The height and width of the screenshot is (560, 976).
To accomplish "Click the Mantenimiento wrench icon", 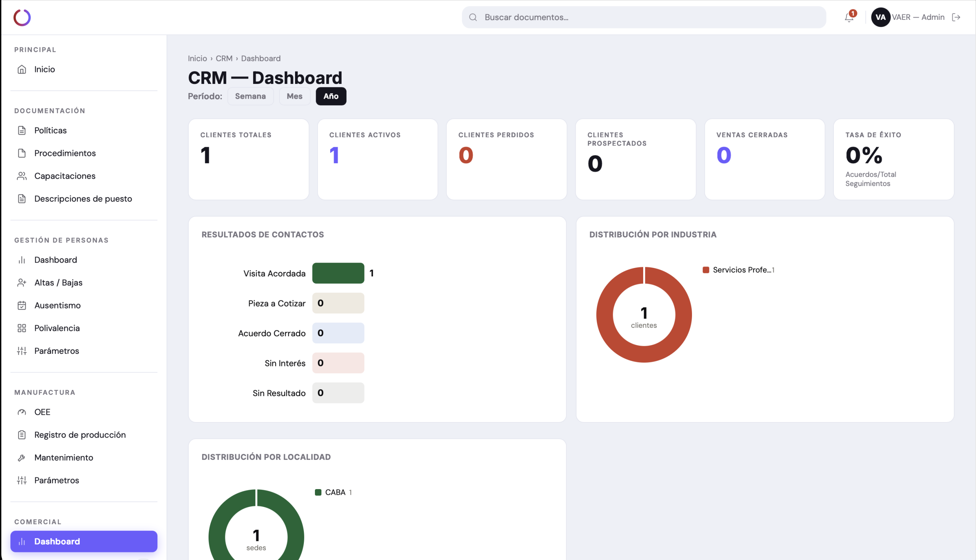I will click(x=22, y=458).
